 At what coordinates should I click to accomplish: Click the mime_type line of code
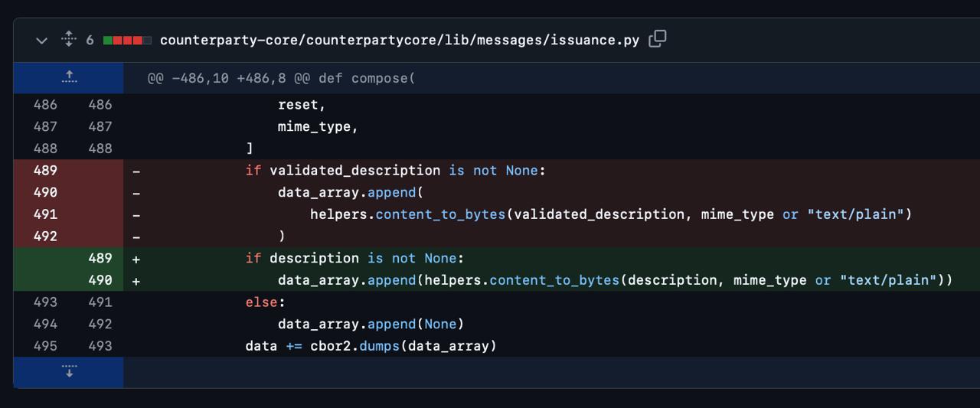[318, 127]
